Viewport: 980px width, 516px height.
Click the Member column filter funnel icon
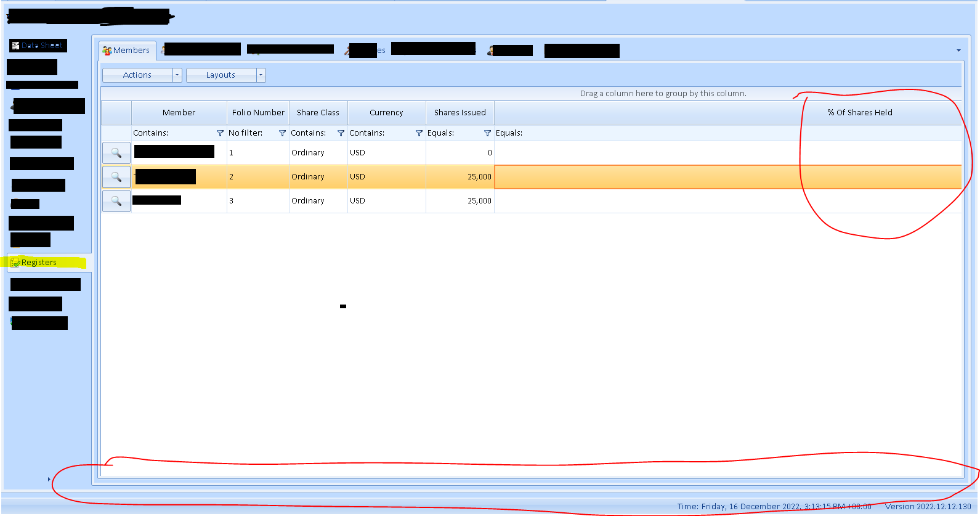(220, 133)
